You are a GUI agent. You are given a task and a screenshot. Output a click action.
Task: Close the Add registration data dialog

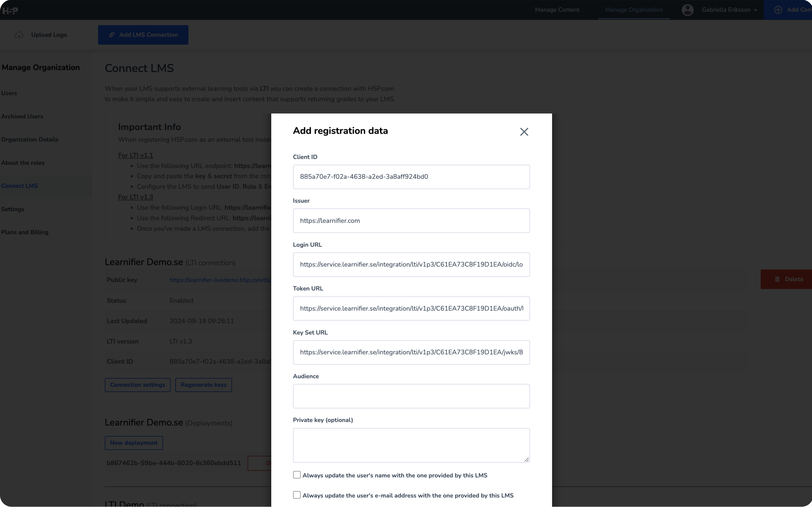pos(524,132)
